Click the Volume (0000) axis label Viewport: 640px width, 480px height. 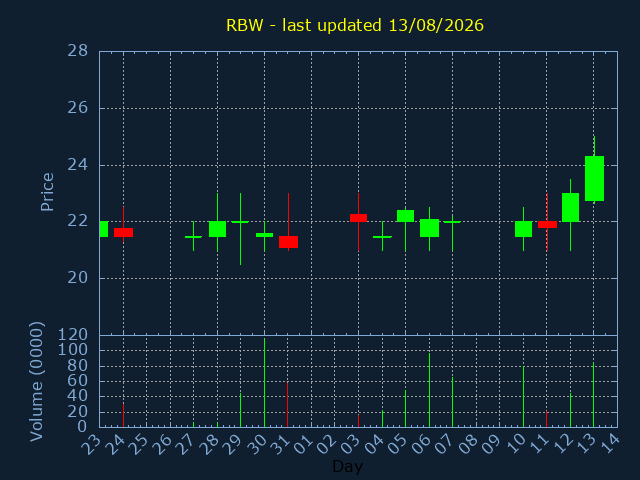36,382
